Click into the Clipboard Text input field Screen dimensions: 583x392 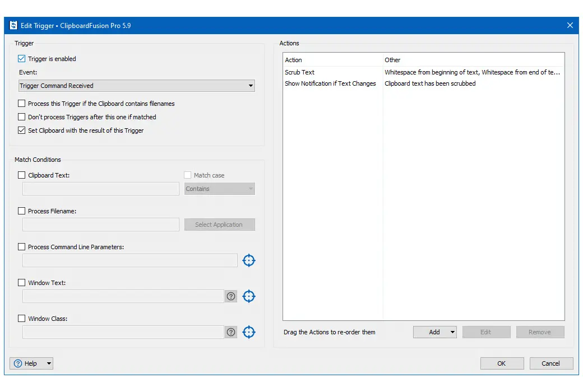click(101, 189)
